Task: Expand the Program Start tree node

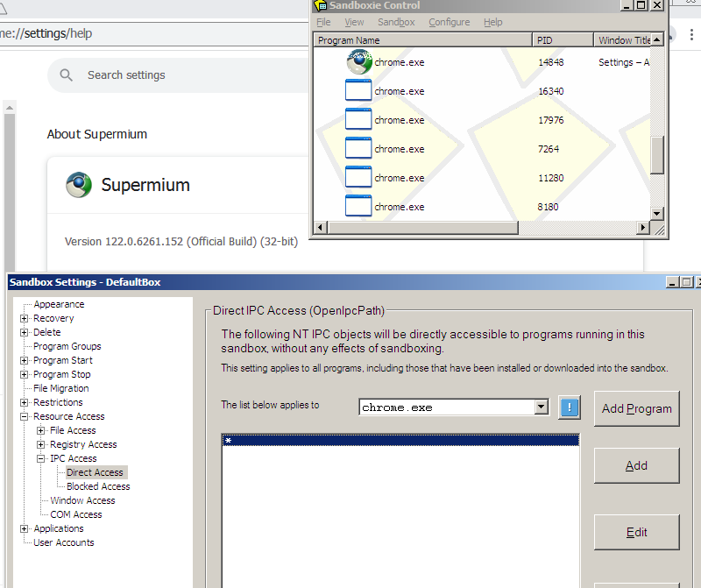Action: (25, 360)
